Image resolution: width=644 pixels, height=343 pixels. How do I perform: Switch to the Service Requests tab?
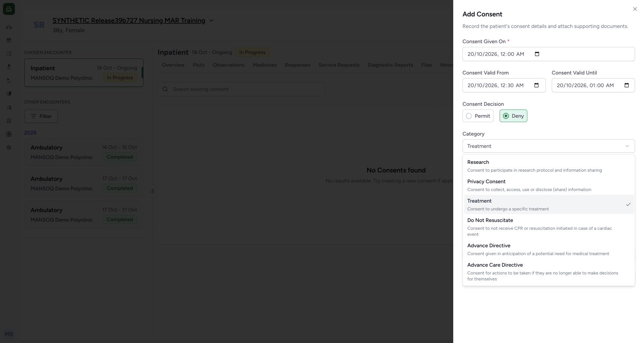[x=339, y=65]
